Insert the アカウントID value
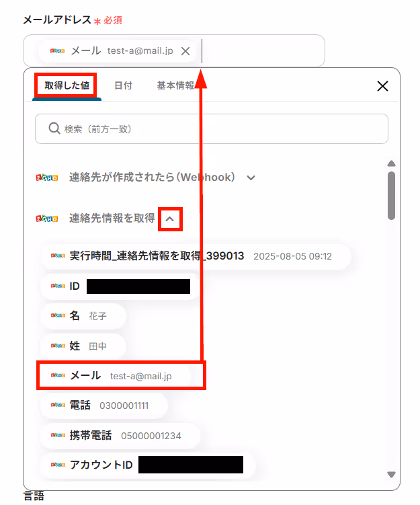420x505 pixels. [x=147, y=465]
